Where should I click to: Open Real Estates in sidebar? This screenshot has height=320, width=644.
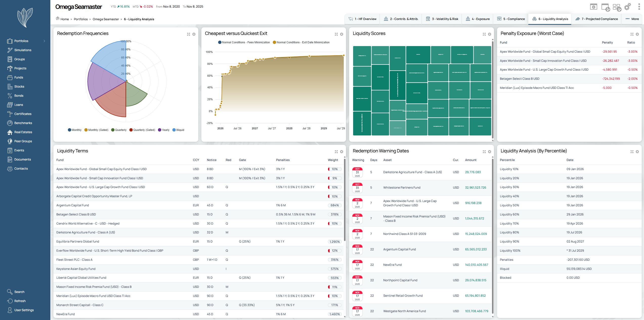point(23,132)
